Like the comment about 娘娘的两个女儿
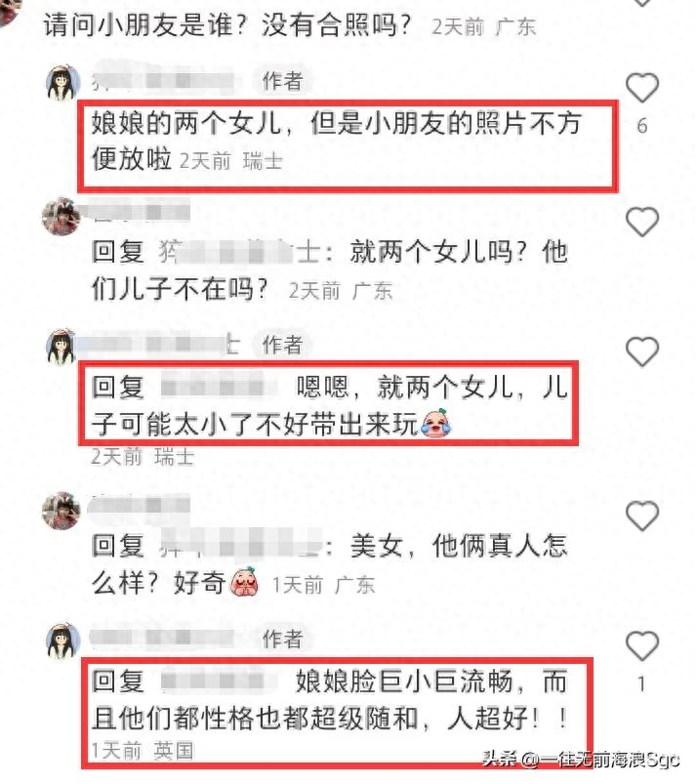Screen dimensions: 696x784 pos(642,88)
